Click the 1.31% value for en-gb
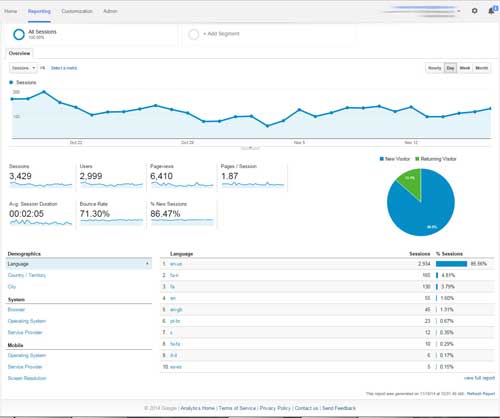Image resolution: width=500 pixels, height=418 pixels. tap(447, 310)
